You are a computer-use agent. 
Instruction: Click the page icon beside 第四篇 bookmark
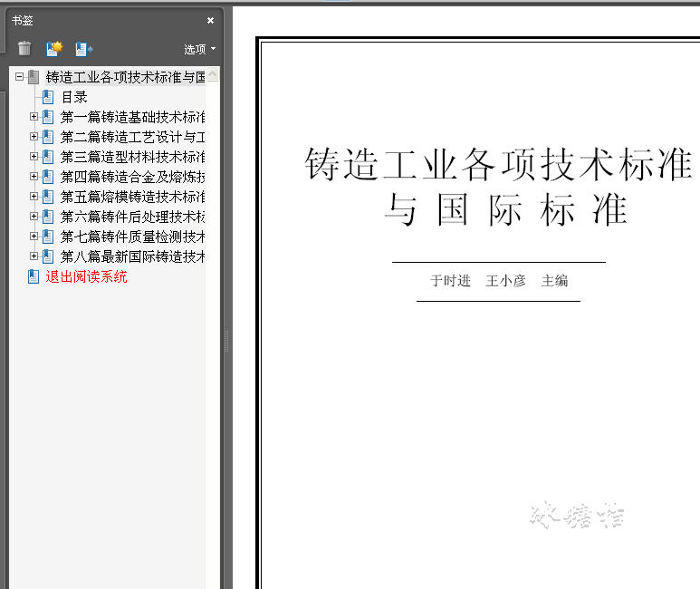click(48, 177)
